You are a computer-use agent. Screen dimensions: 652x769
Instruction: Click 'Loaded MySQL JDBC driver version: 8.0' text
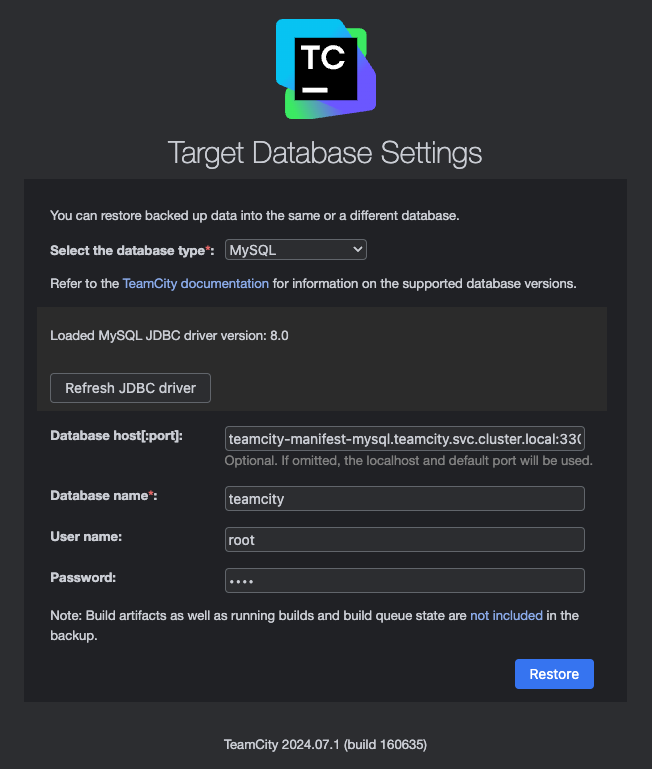pyautogui.click(x=169, y=335)
